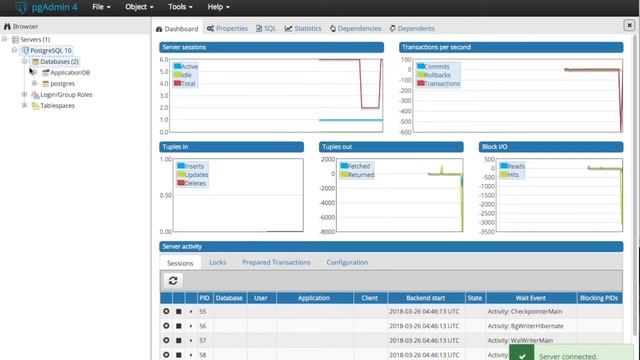640x360 pixels.
Task: Open the Prepared Transactions tab
Action: click(276, 262)
